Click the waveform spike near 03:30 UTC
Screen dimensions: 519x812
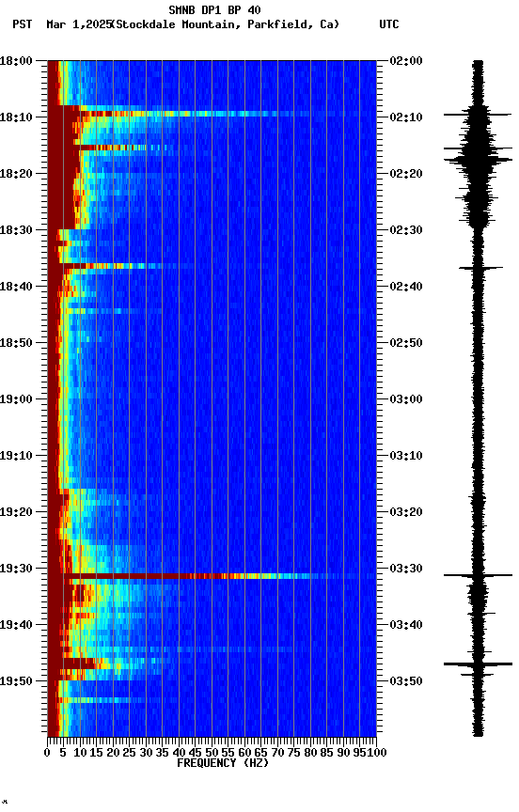click(478, 575)
